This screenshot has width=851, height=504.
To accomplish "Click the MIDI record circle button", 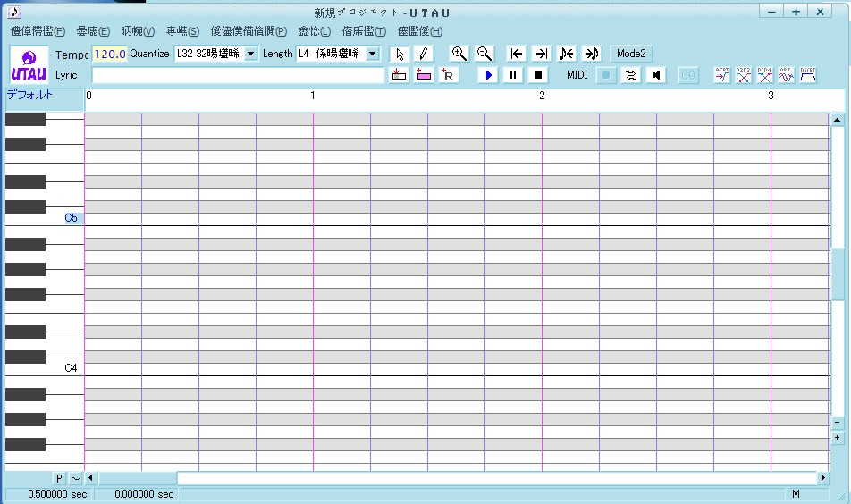I will [x=606, y=75].
